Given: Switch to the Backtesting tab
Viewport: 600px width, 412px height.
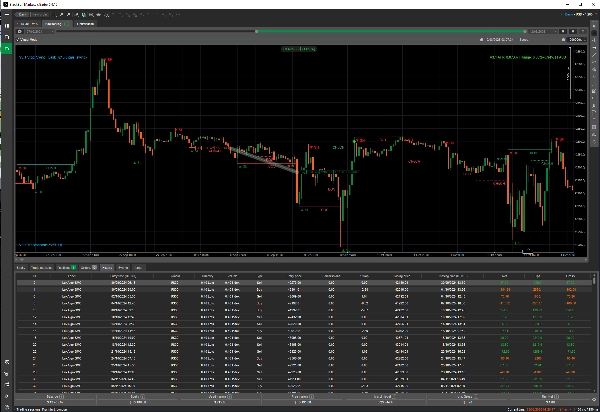Looking at the screenshot, I should pos(57,24).
